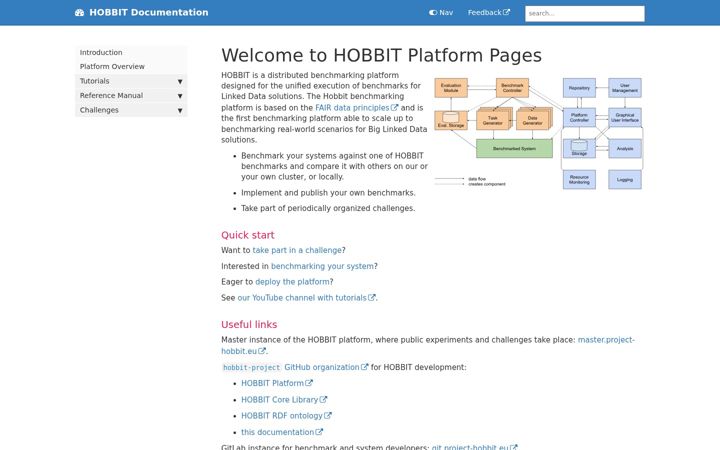Expand the Tutorials arrow
Viewport: 720px width, 450px height.
[180, 81]
